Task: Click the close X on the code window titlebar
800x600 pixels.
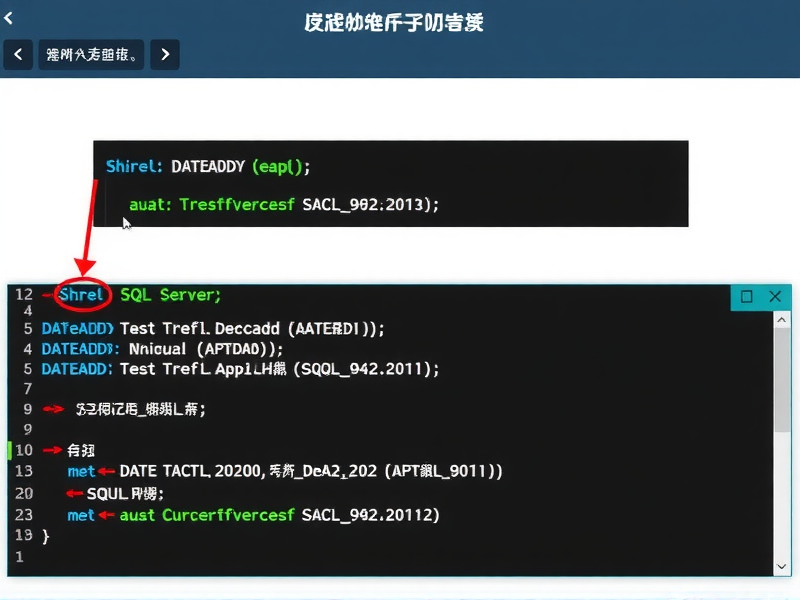Action: 775,297
